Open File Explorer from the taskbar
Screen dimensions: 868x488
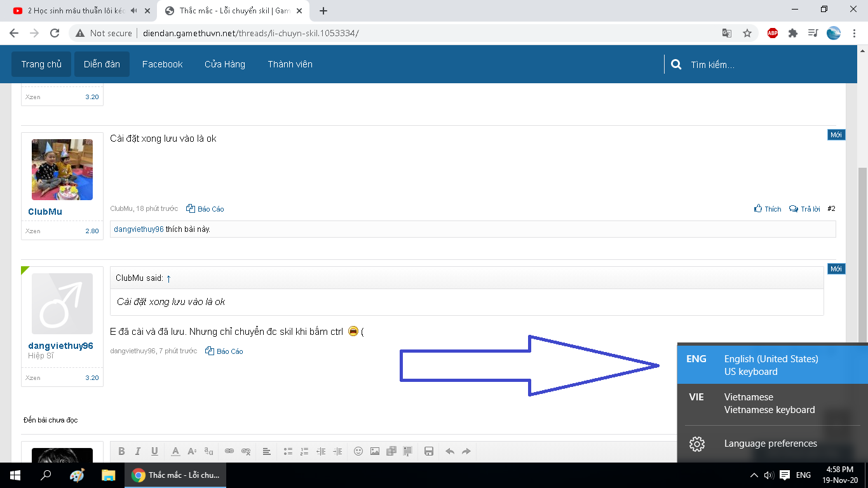click(x=109, y=475)
